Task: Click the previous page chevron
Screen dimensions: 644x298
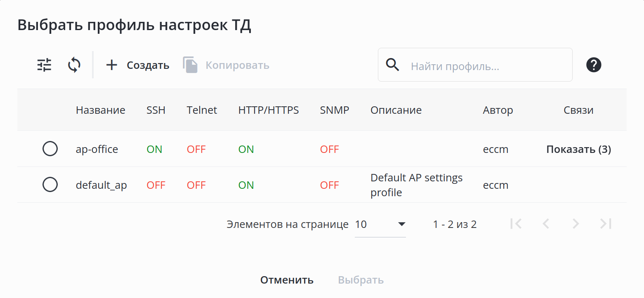Action: click(546, 224)
